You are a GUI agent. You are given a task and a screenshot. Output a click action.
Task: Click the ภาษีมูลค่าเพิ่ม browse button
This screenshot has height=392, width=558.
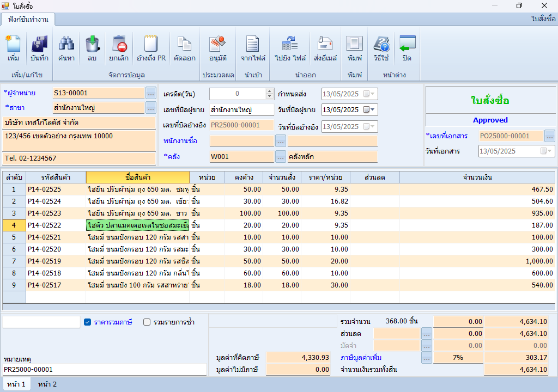pyautogui.click(x=426, y=358)
